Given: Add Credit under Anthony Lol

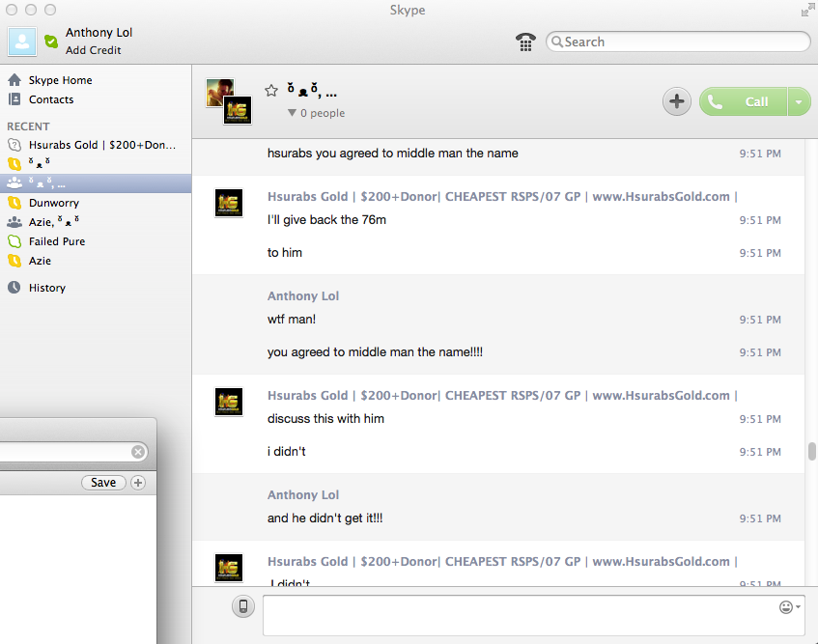Looking at the screenshot, I should click(x=94, y=50).
